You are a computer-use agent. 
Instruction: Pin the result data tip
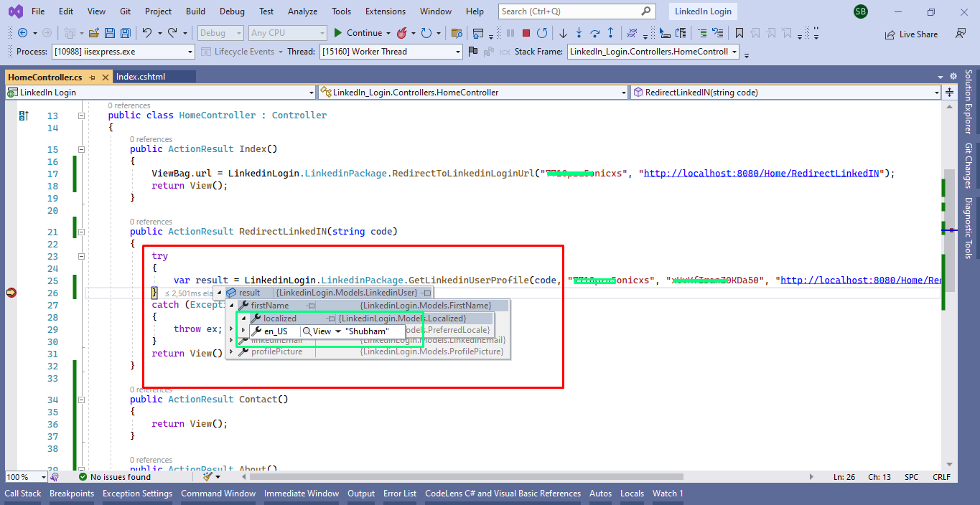(x=426, y=293)
